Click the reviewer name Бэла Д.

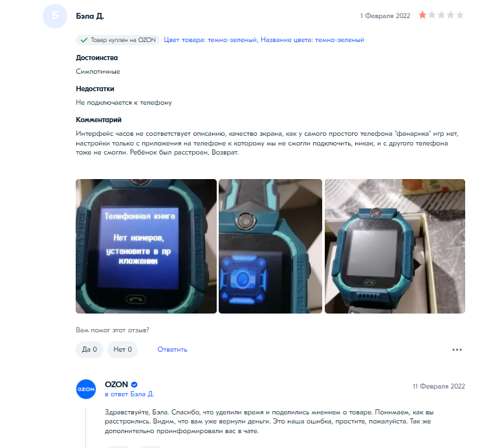coord(90,16)
